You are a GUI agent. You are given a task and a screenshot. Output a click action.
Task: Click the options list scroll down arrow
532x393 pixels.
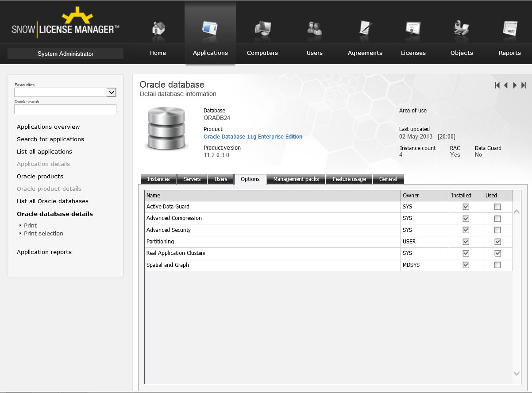click(x=517, y=374)
